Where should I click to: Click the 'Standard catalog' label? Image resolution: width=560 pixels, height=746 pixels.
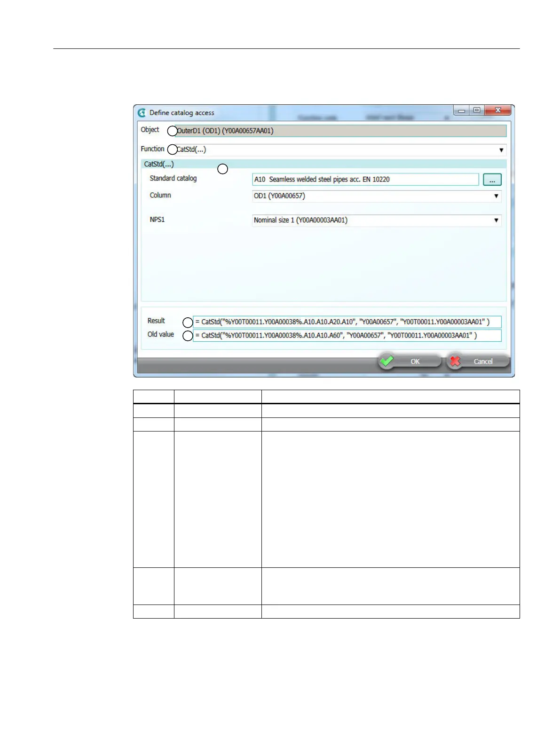173,178
